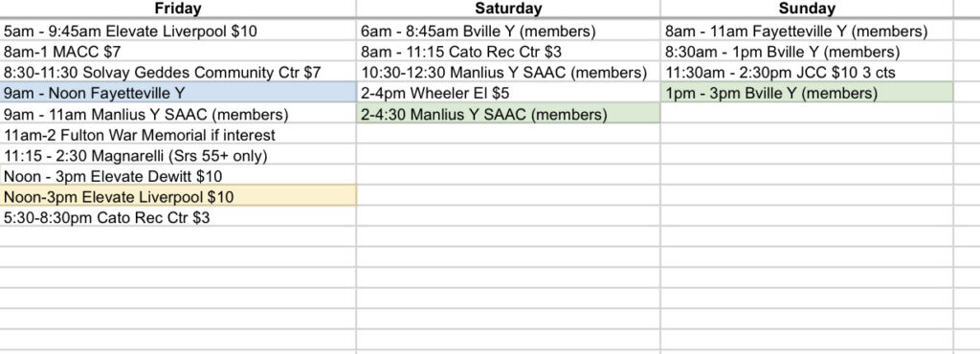Select the 11:30am - 2:30pm JCC $10 cell

click(x=807, y=72)
